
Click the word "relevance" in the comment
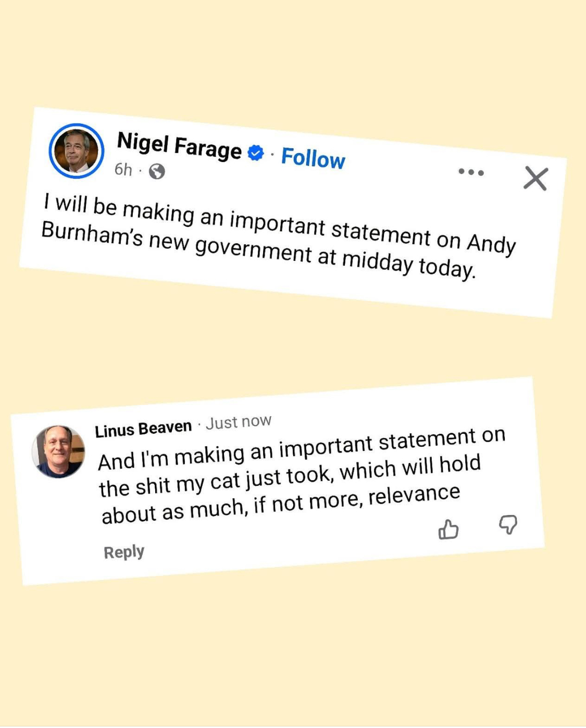(414, 495)
